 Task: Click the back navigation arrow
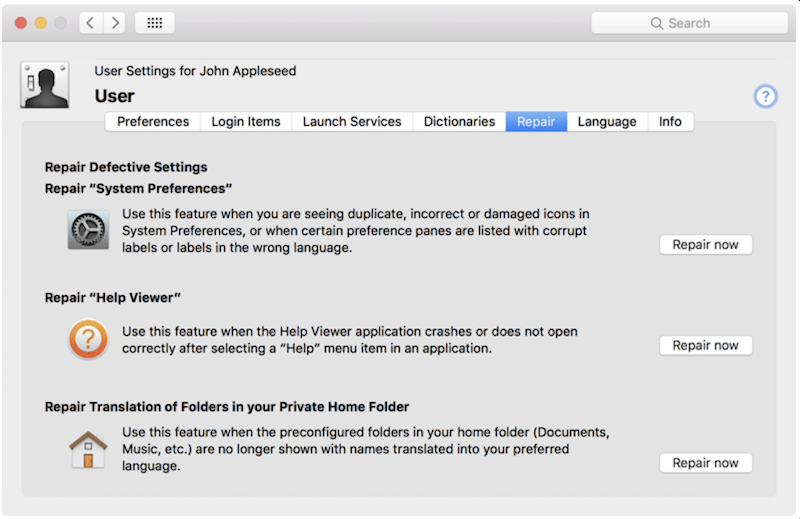pos(91,23)
